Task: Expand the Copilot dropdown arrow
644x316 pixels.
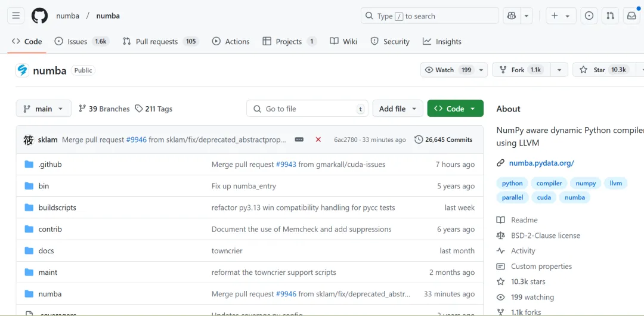Action: (526, 16)
